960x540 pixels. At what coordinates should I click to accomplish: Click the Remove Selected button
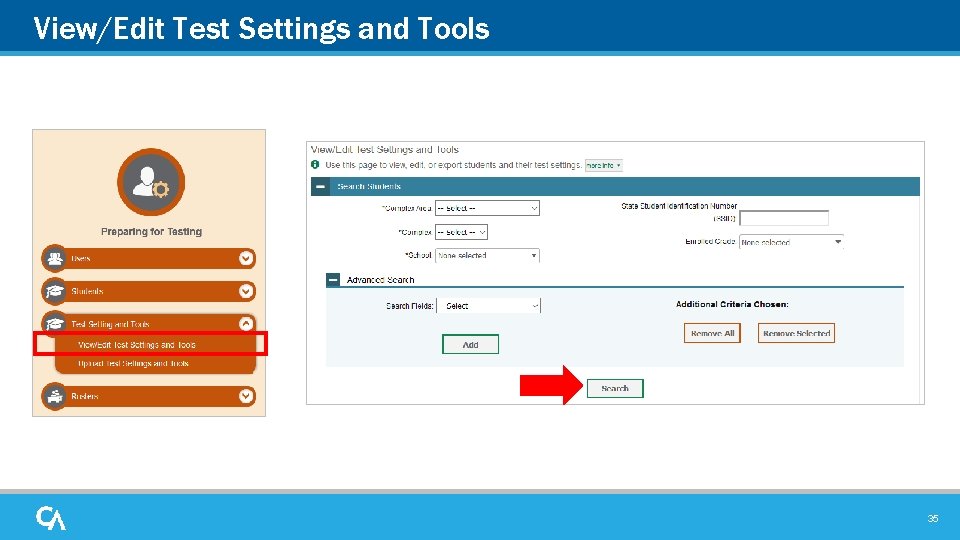[x=797, y=333]
